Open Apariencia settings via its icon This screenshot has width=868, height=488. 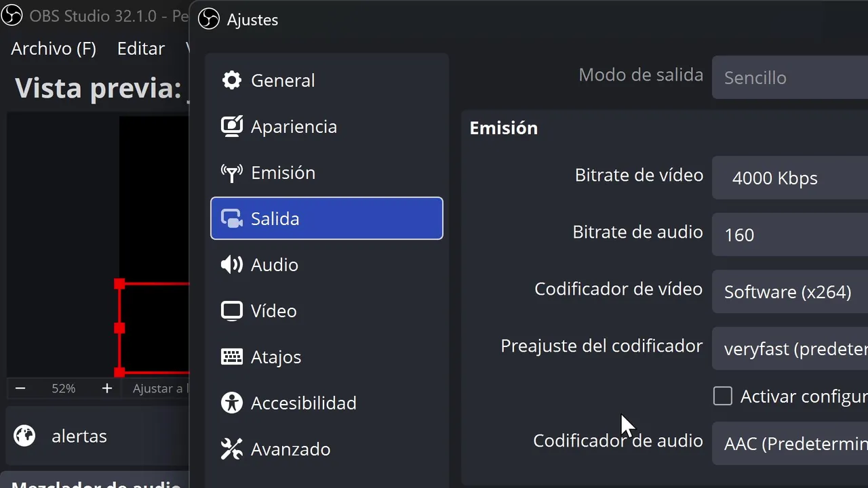pos(232,127)
